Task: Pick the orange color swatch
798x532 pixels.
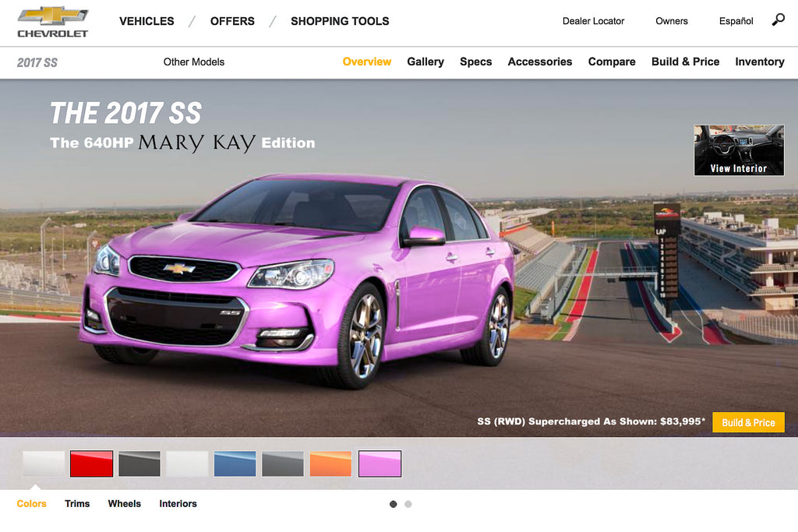Action: (331, 463)
